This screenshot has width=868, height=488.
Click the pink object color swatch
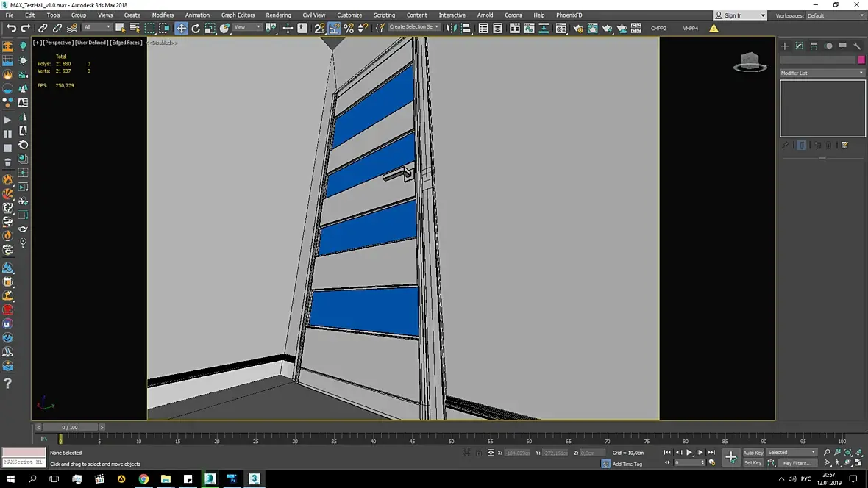(x=861, y=60)
